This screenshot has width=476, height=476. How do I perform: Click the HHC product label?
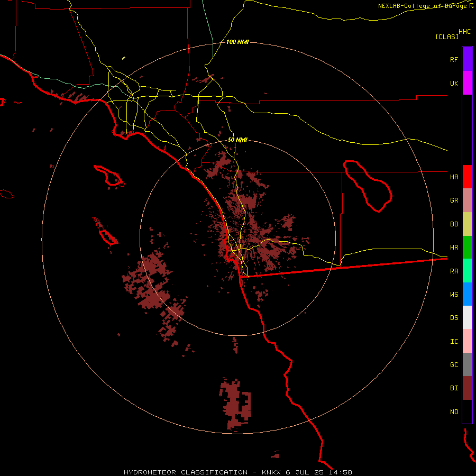[464, 32]
